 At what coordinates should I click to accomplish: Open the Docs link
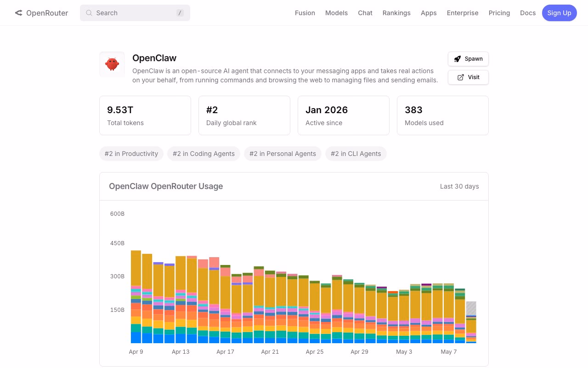coord(528,13)
